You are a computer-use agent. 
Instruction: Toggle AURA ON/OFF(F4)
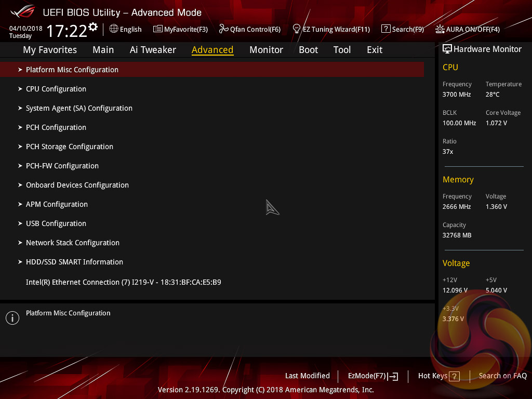pos(468,29)
